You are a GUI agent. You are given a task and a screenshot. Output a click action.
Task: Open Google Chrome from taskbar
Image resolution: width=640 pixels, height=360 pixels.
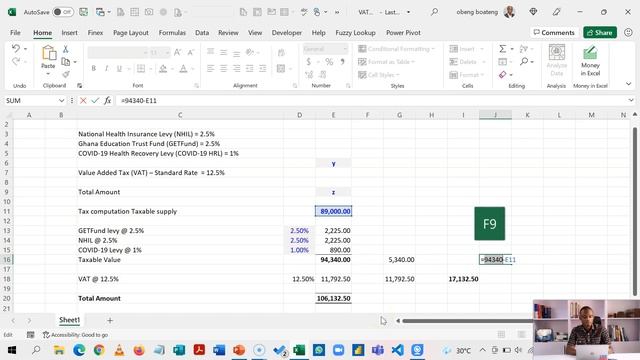coord(99,350)
